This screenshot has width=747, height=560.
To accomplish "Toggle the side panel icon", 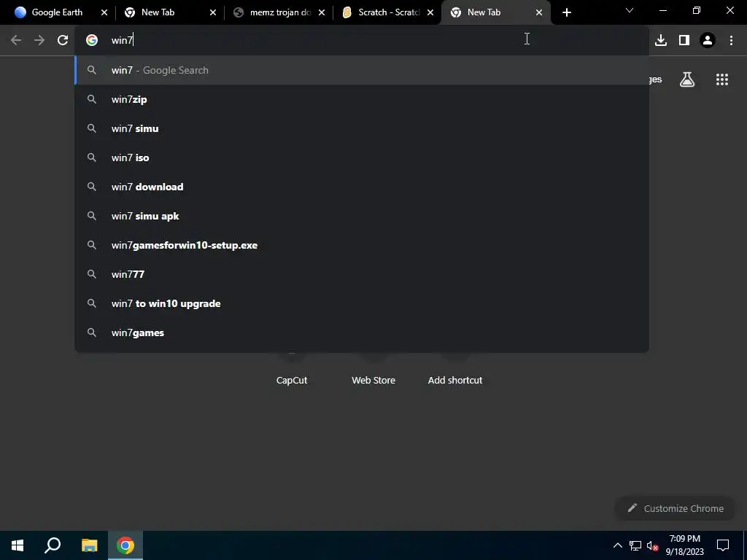I will [684, 41].
